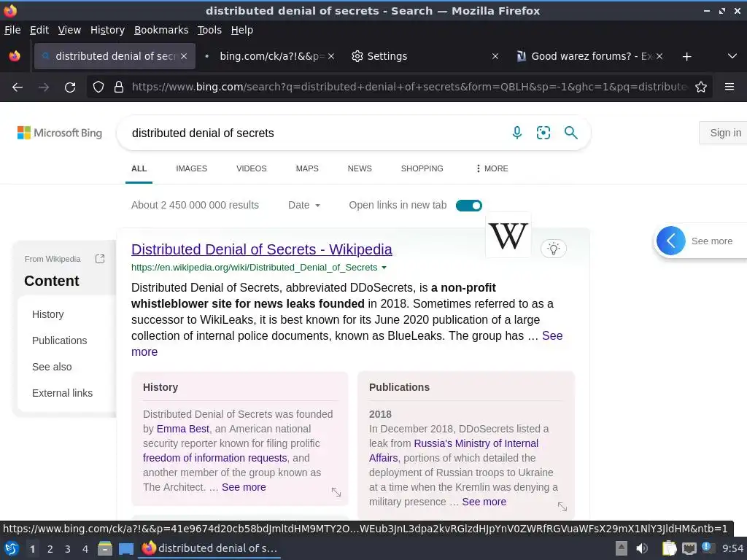Viewport: 747px width, 560px height.
Task: Click the Wikipedia W logo thumbnail
Action: click(x=508, y=236)
